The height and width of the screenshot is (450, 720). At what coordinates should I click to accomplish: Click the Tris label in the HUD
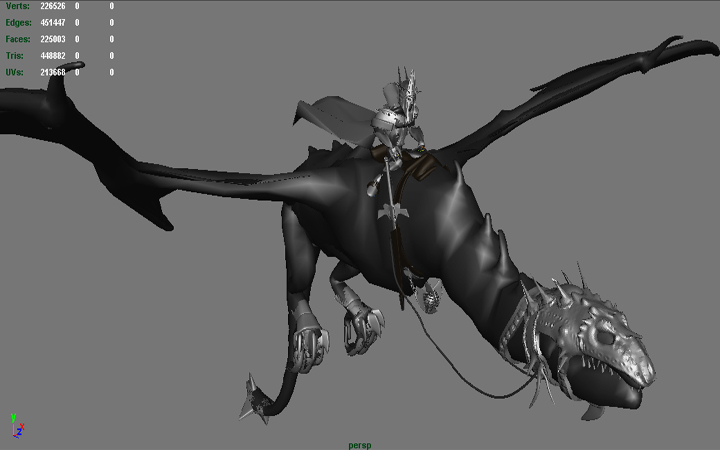14,56
